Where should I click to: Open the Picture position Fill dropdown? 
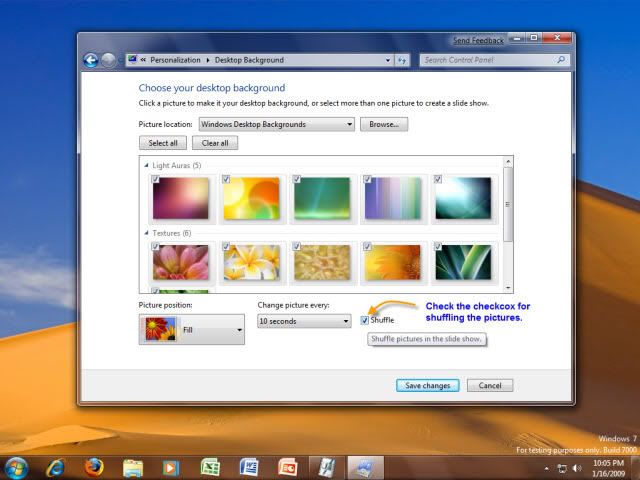click(x=239, y=329)
